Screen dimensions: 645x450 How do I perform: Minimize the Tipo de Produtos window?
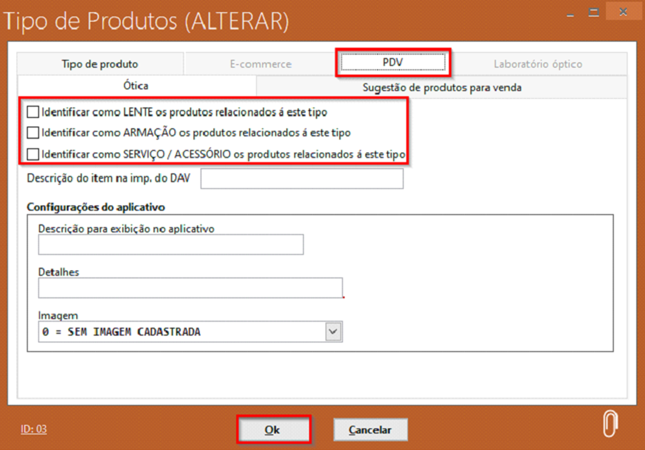click(x=567, y=14)
